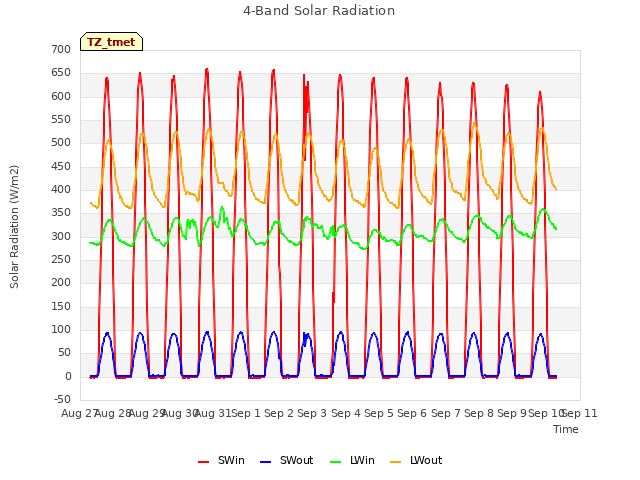Click the blue SWout legend color marker

265,462
